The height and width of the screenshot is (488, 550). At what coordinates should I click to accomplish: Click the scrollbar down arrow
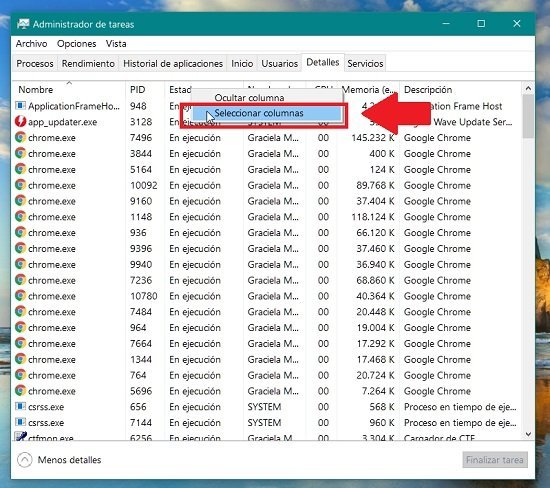528,434
